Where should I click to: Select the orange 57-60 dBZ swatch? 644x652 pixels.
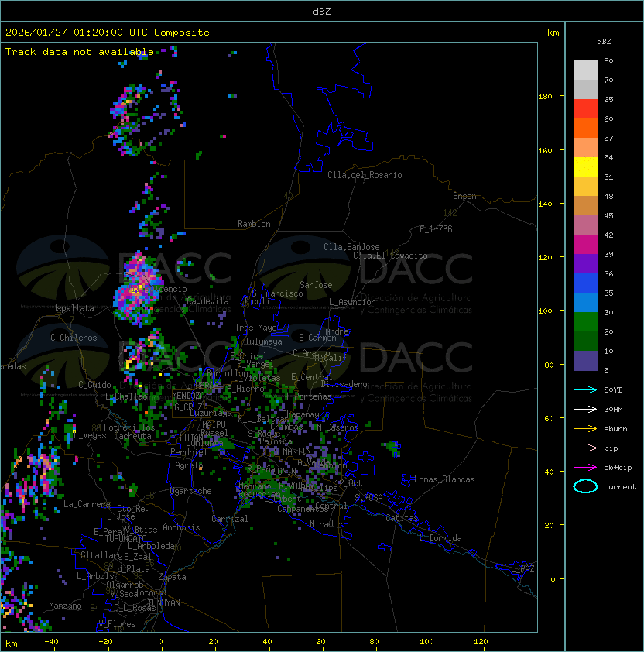pyautogui.click(x=585, y=129)
